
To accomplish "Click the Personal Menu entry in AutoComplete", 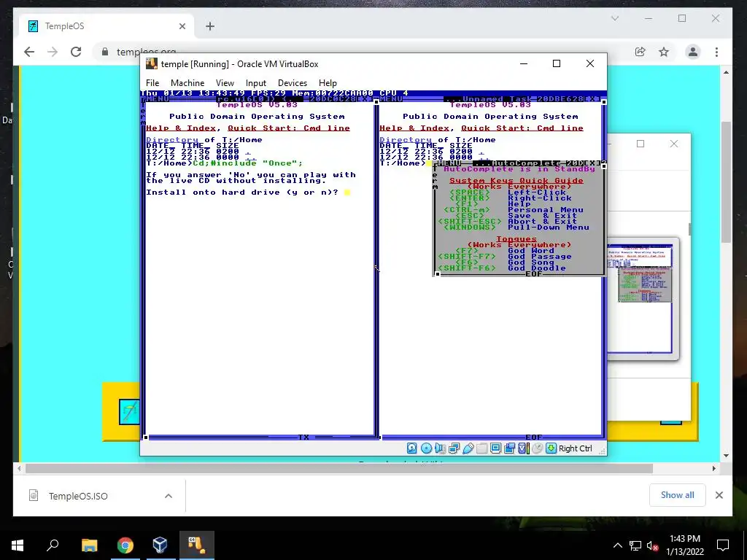I will click(x=546, y=210).
